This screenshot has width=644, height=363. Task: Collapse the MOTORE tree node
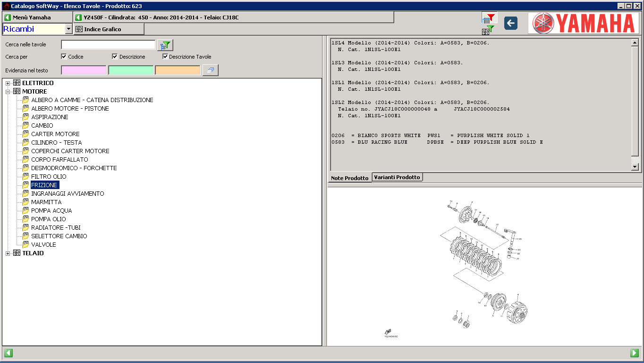[x=8, y=92]
